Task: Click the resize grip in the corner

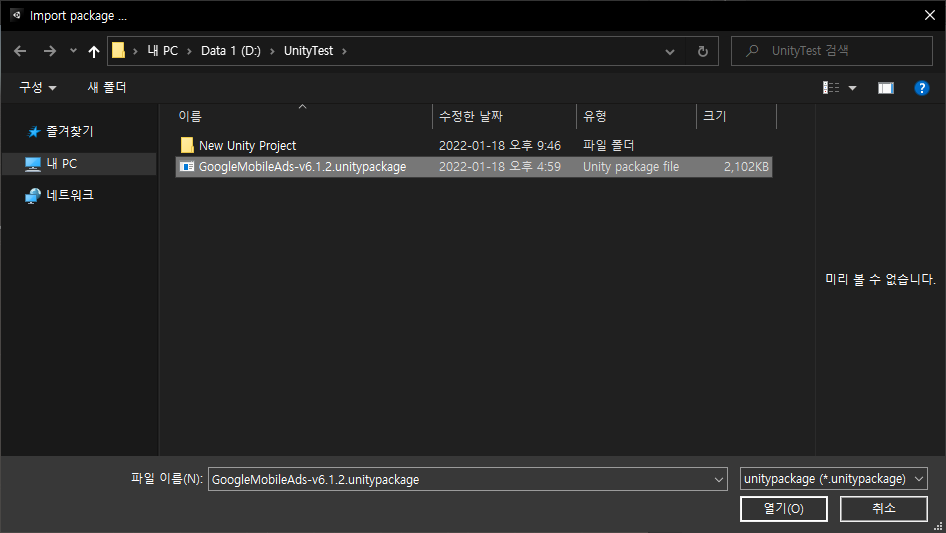Action: (938, 526)
